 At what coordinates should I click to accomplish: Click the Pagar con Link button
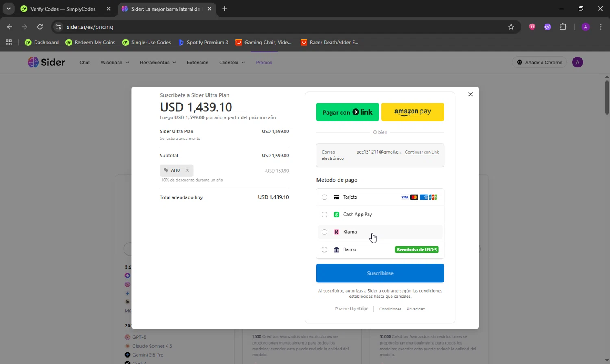347,112
